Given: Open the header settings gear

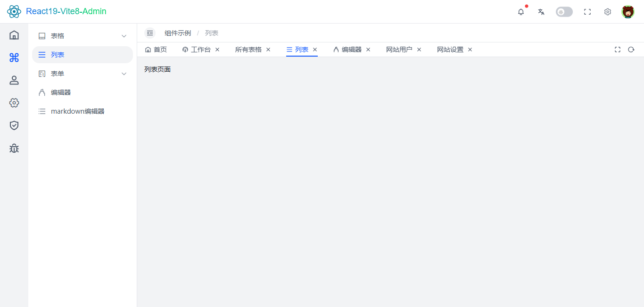Looking at the screenshot, I should coord(608,12).
